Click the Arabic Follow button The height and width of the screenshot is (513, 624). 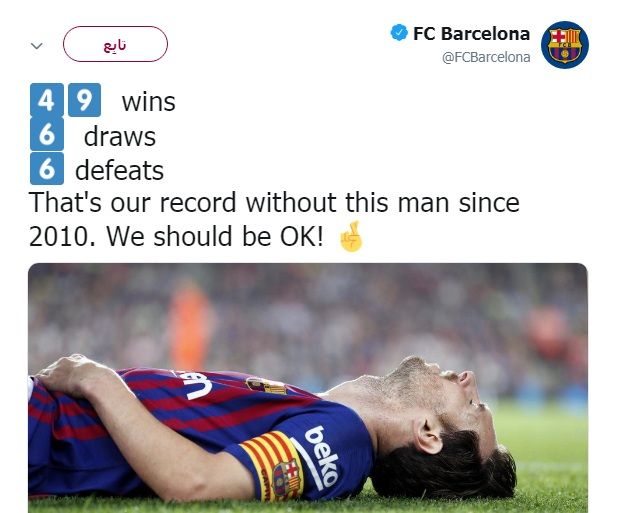tap(115, 44)
